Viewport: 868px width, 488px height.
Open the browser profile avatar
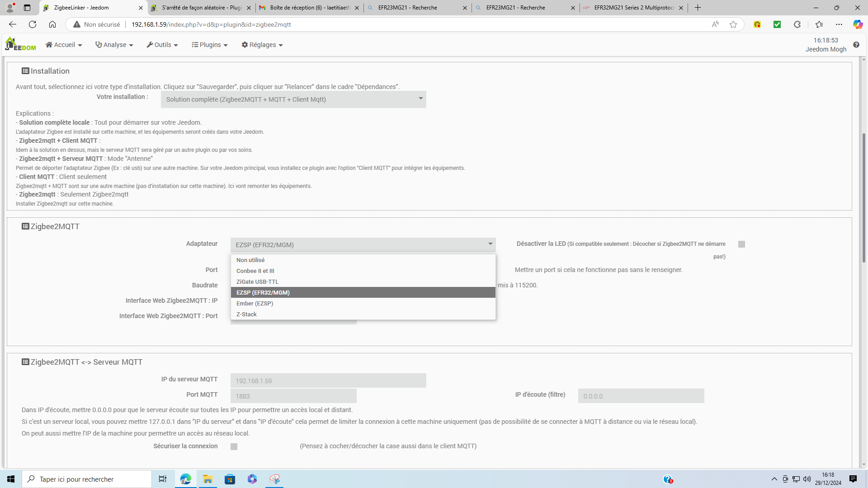coord(10,8)
